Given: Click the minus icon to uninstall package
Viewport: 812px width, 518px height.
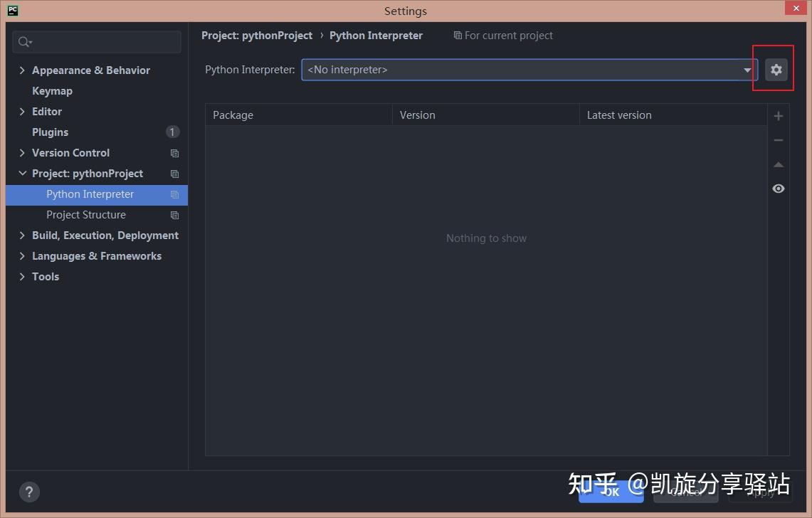Looking at the screenshot, I should pyautogui.click(x=778, y=140).
